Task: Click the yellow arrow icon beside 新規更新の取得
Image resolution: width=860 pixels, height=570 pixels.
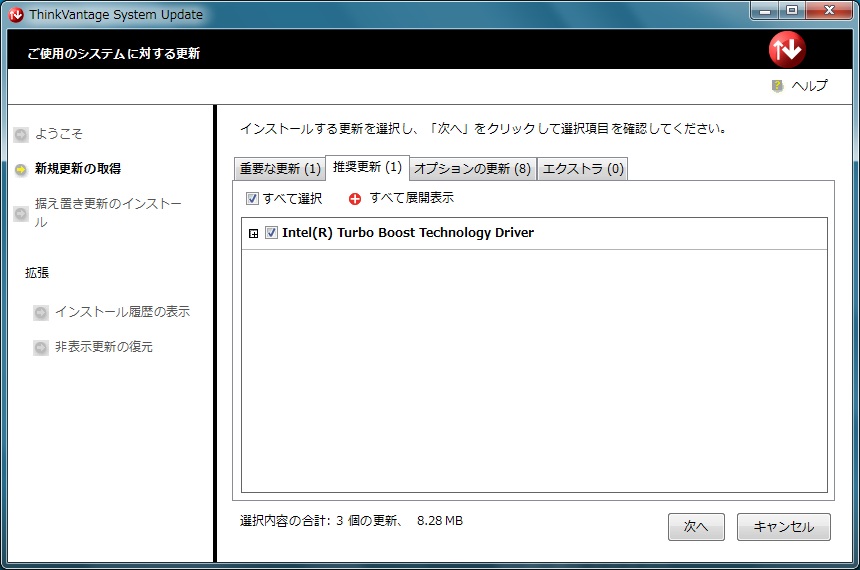Action: pyautogui.click(x=21, y=170)
